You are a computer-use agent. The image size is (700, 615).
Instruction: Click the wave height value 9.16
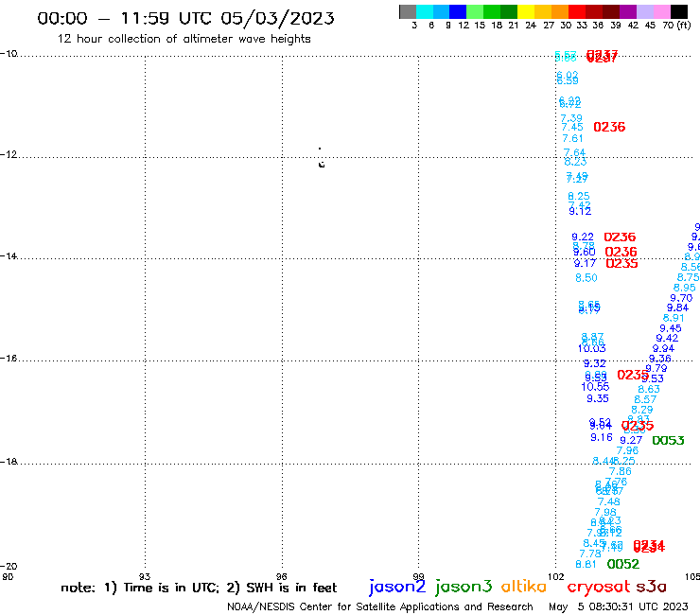(602, 437)
